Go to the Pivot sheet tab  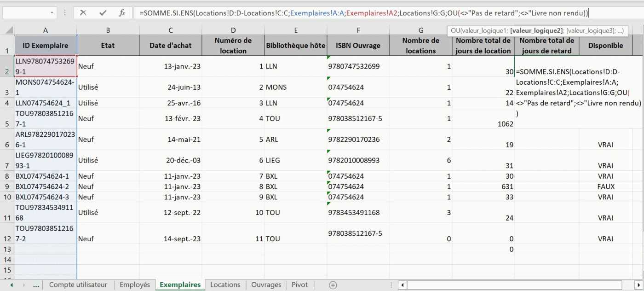[299, 285]
